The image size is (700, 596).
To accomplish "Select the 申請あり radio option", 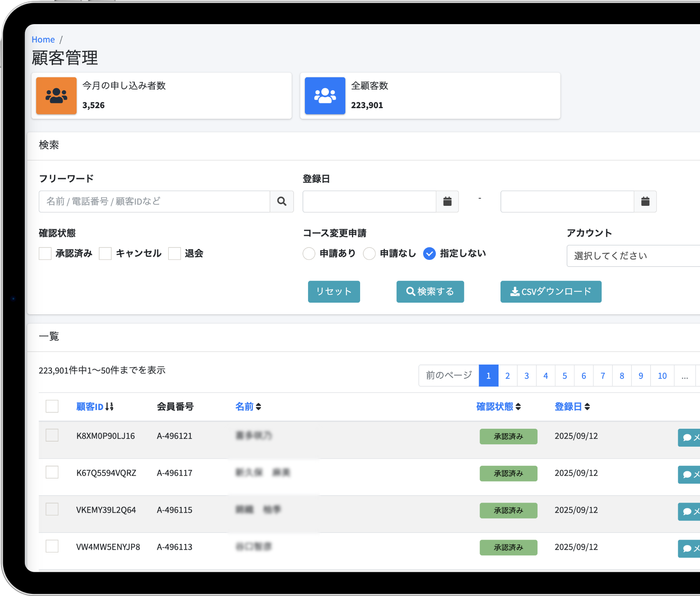I will pyautogui.click(x=309, y=254).
